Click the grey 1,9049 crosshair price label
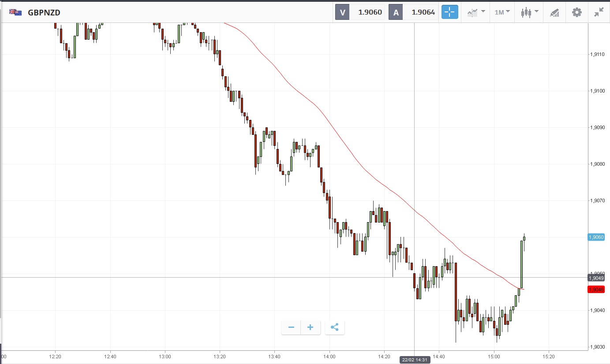 [596, 278]
